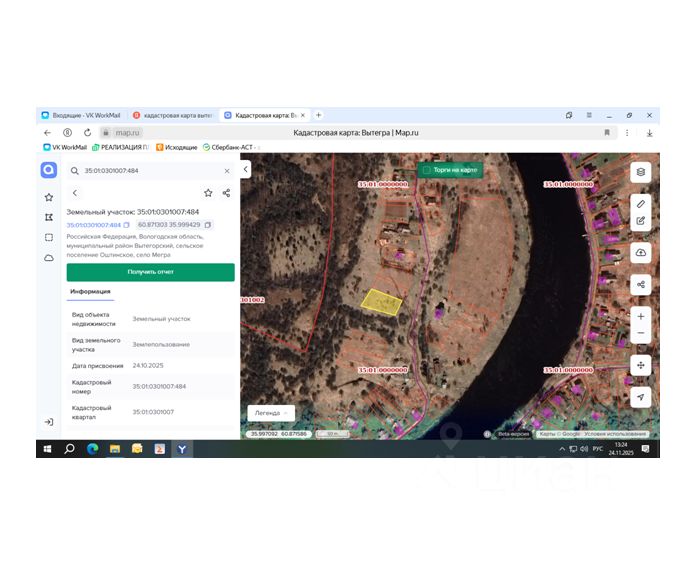The width and height of the screenshot is (696, 564).
Task: Click the cloud download map icon
Action: (641, 252)
